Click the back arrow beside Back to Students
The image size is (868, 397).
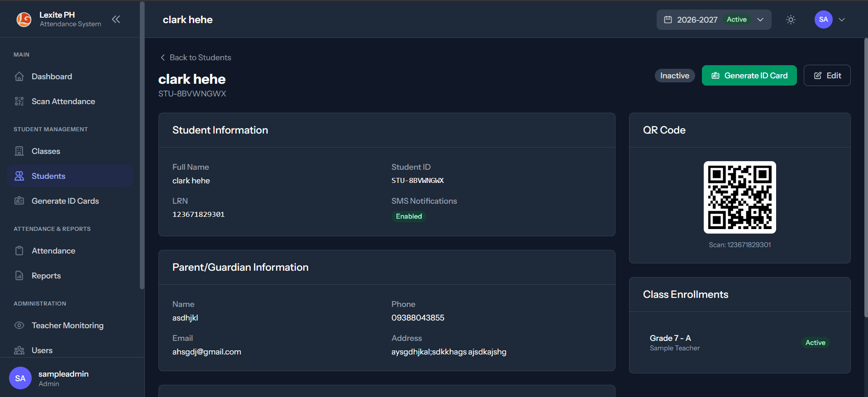162,57
